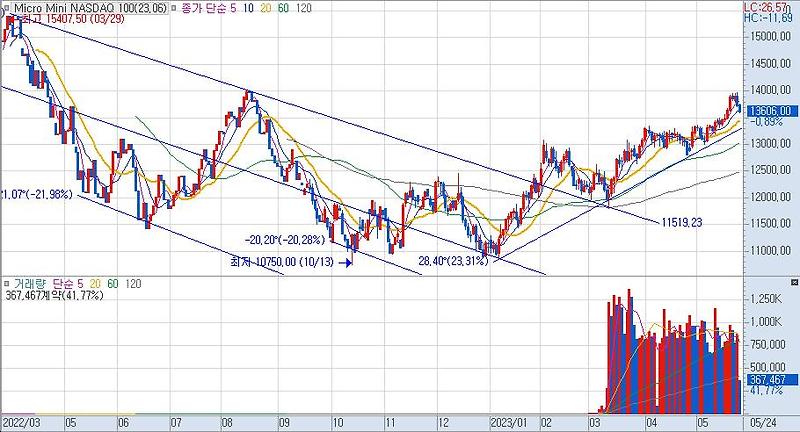The width and height of the screenshot is (800, 432).
Task: Click the 03 label right of 02 on the date axis
Action: pos(594,423)
